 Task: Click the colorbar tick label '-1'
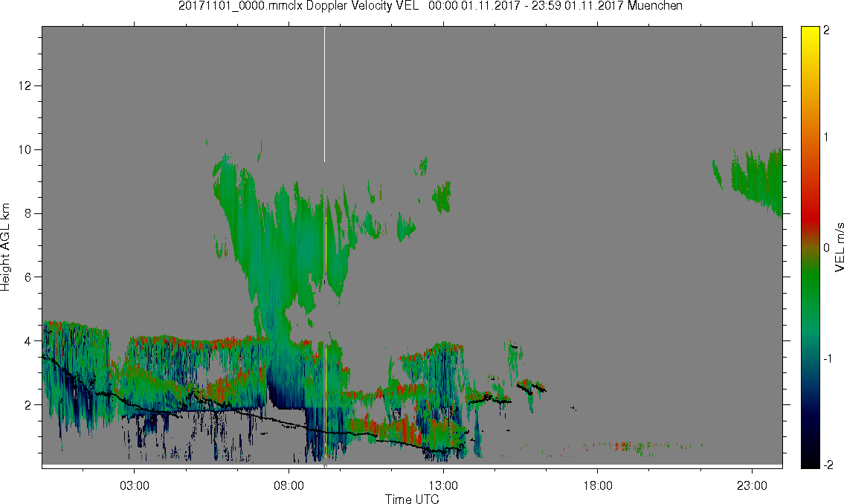click(x=828, y=359)
